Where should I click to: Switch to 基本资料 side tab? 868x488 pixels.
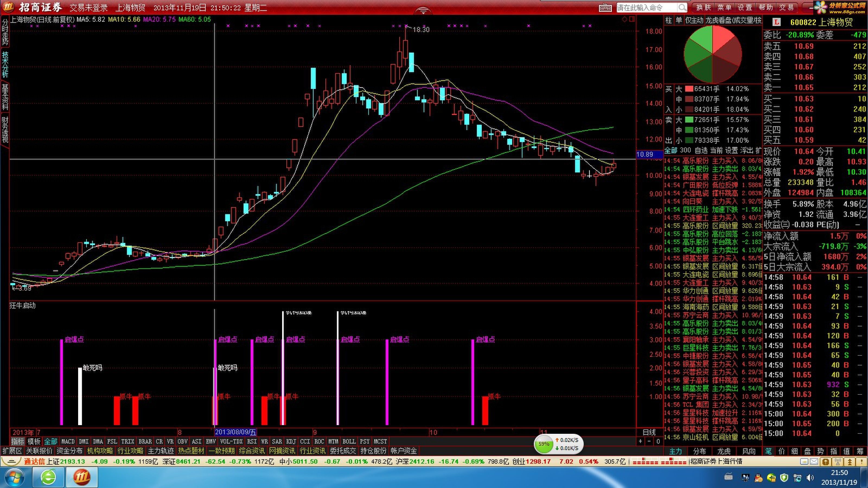pos(5,97)
